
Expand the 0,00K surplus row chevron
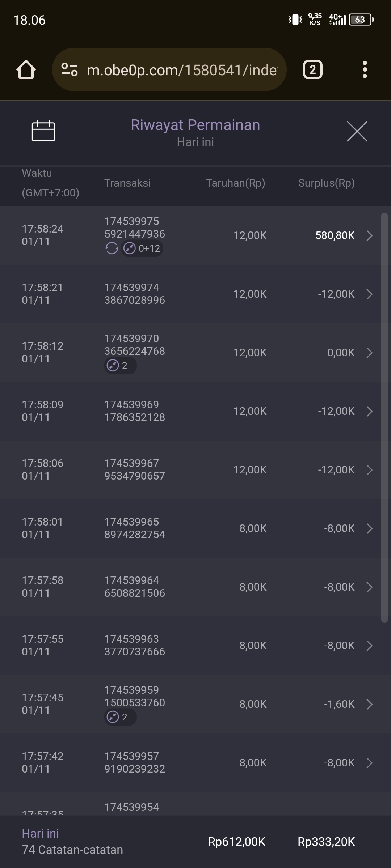tap(369, 353)
